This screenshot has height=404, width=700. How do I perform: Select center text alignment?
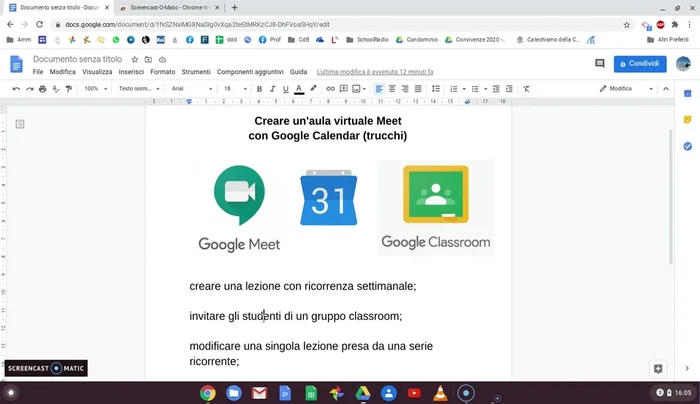[392, 89]
